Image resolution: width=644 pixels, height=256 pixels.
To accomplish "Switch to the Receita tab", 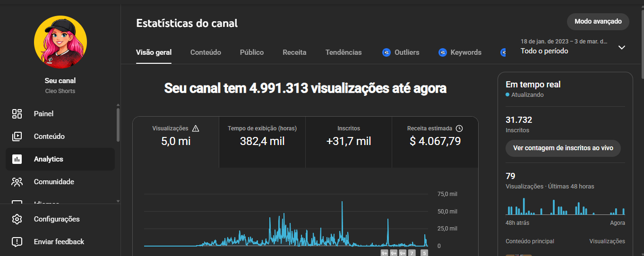I will (x=294, y=52).
